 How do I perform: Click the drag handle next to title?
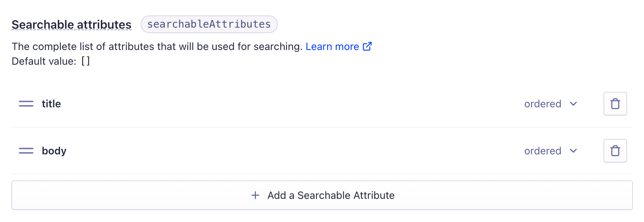(26, 104)
